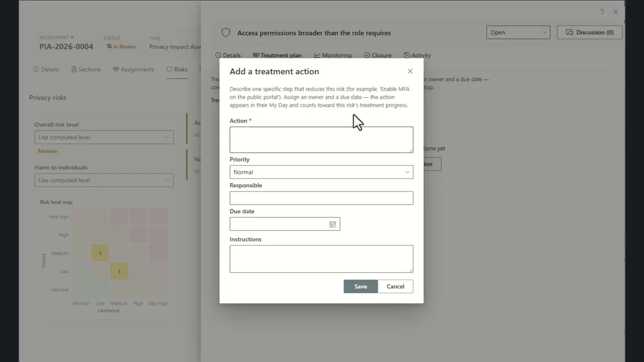Open the Due date calendar picker icon
This screenshot has width=644, height=362.
click(333, 224)
